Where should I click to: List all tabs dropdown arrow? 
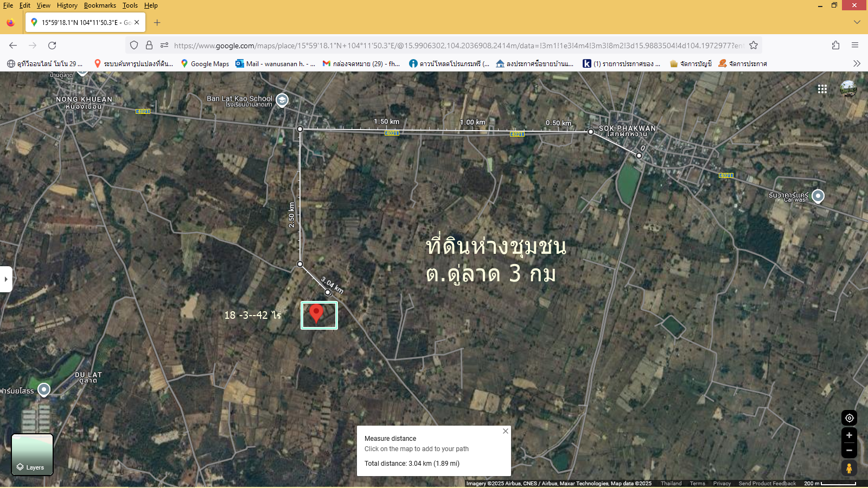point(857,22)
